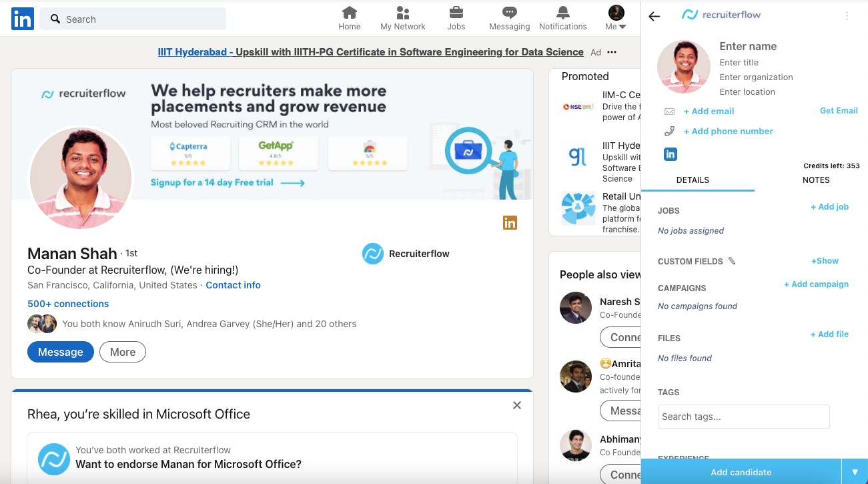
Task: Click the LinkedIn icon in Recruiterflow panel
Action: tap(671, 154)
